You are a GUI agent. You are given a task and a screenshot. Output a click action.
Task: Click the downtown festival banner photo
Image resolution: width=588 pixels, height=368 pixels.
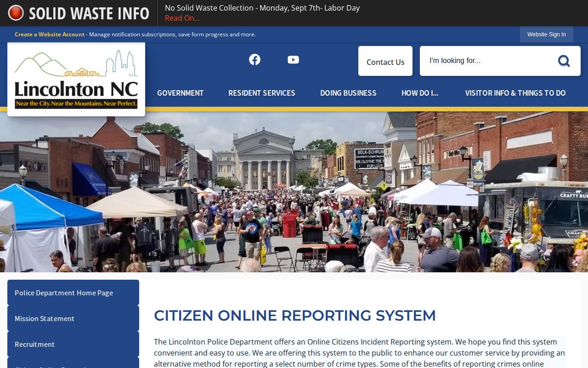[294, 192]
